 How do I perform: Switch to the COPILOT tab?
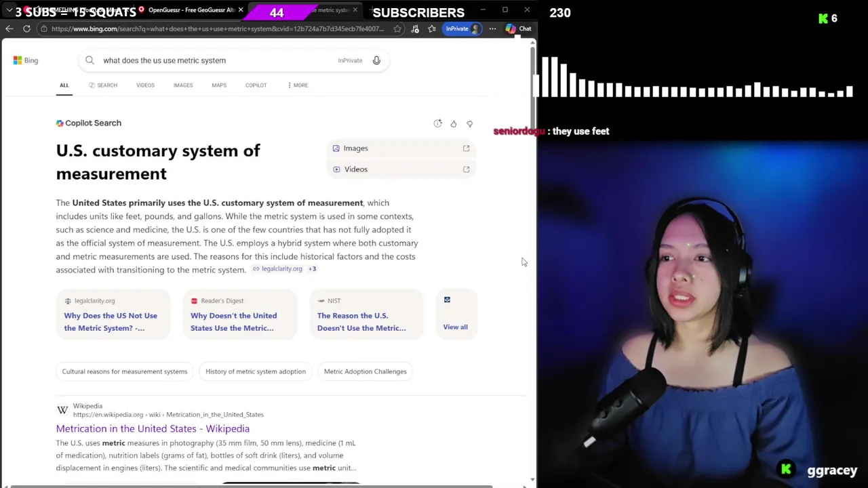tap(256, 85)
